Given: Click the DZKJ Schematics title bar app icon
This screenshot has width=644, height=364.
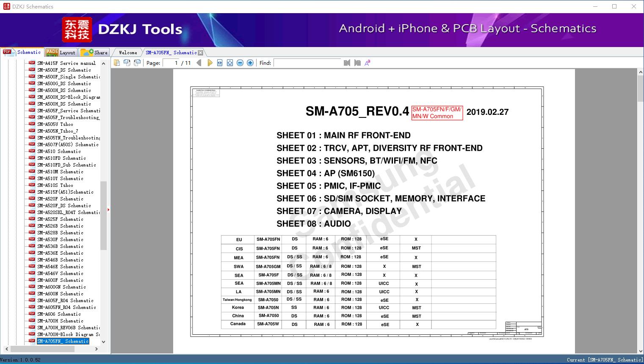Looking at the screenshot, I should click(x=6, y=6).
